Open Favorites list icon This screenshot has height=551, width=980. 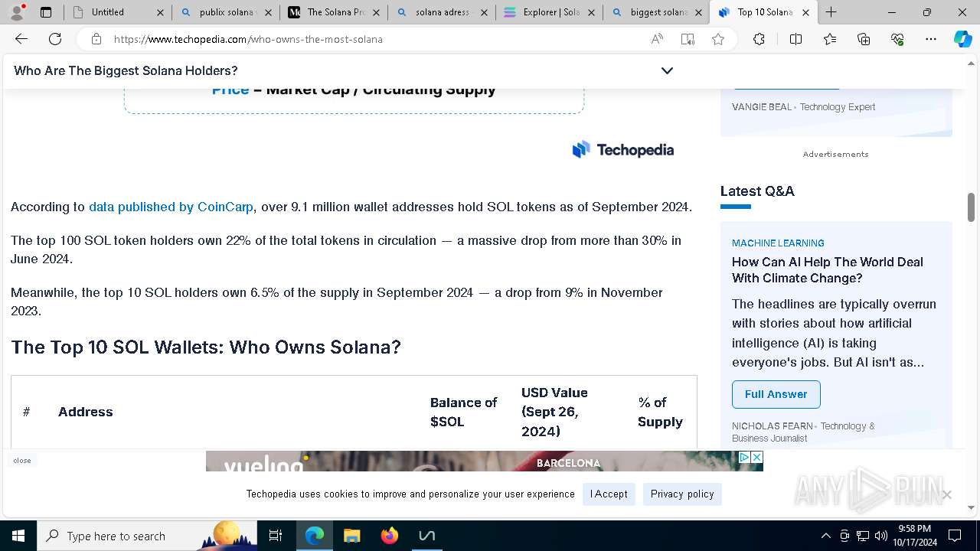[x=830, y=39]
